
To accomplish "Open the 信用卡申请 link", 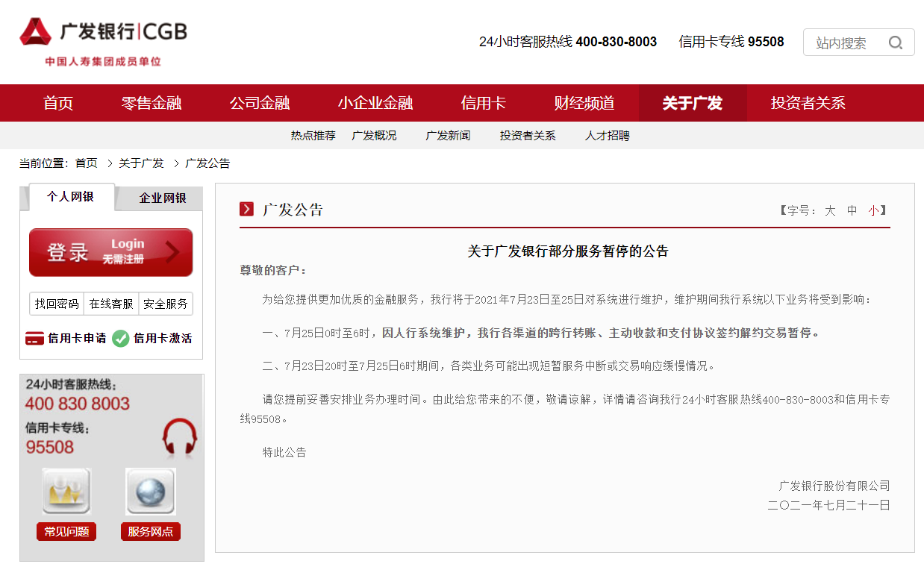I will pyautogui.click(x=77, y=339).
